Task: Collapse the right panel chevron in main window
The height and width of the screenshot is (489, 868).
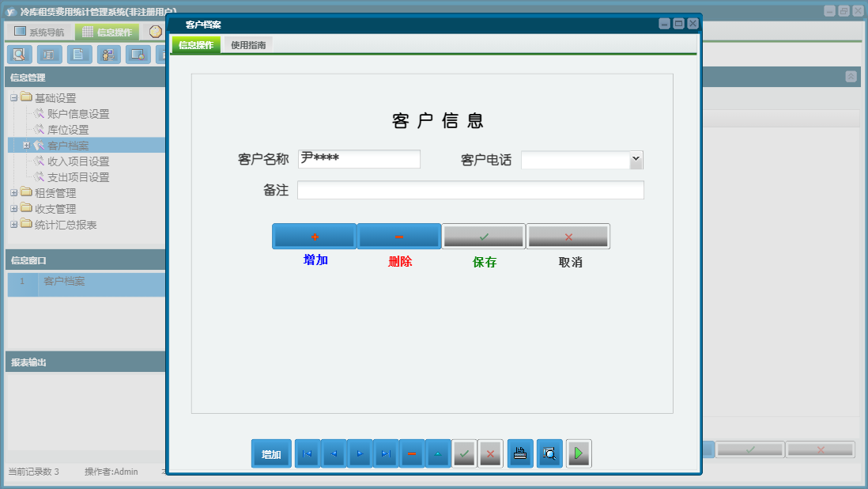Action: 851,77
